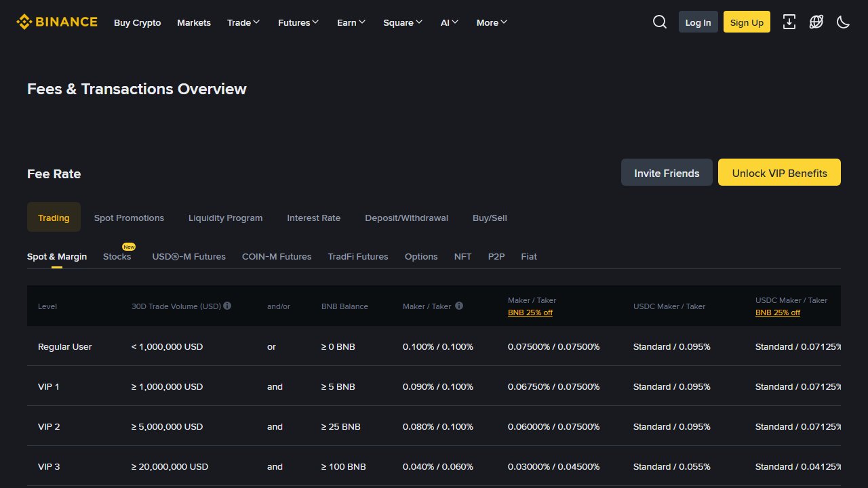This screenshot has height=488, width=868.
Task: Click the '≥ 100 BNB' balance cell
Action: point(344,466)
